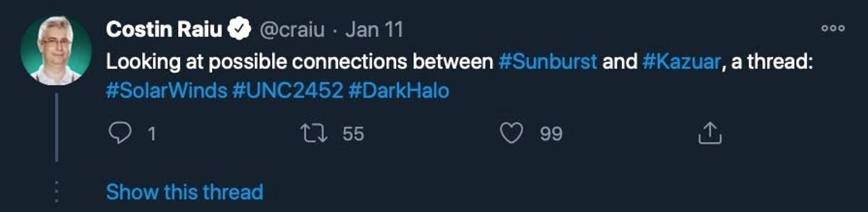This screenshot has width=868, height=212.
Task: Open the Jan 11 timestamp permalink
Action: click(x=374, y=29)
